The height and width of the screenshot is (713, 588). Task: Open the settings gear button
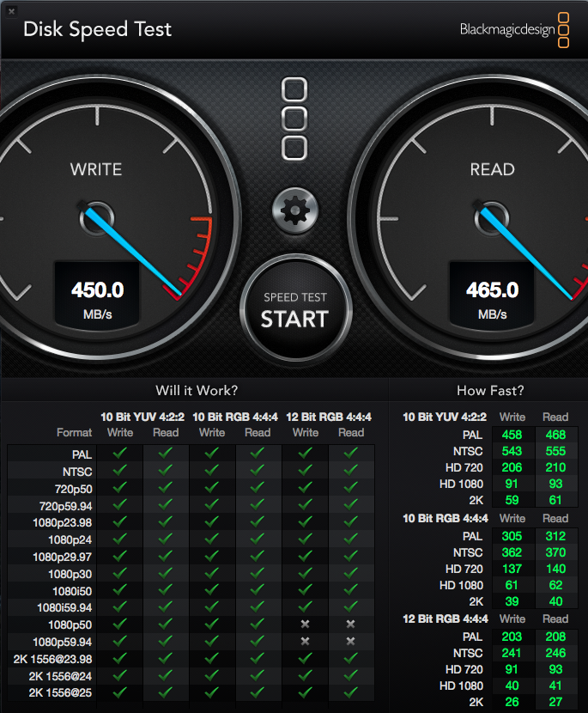(x=295, y=211)
